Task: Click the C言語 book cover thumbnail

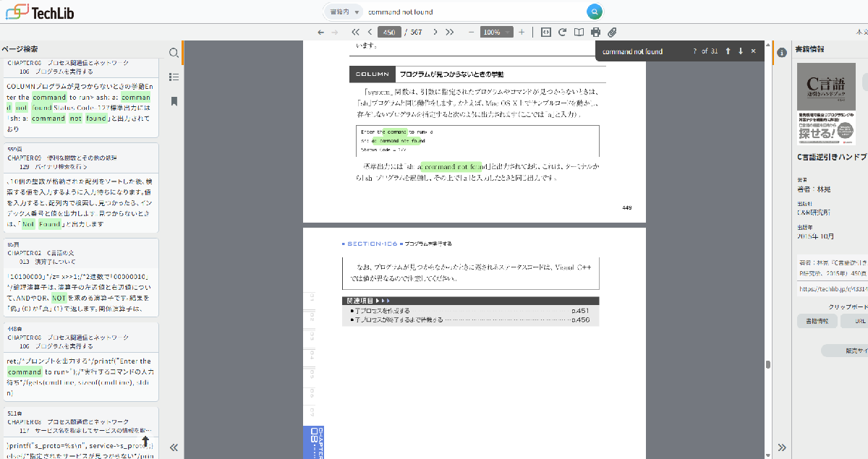Action: point(827,105)
